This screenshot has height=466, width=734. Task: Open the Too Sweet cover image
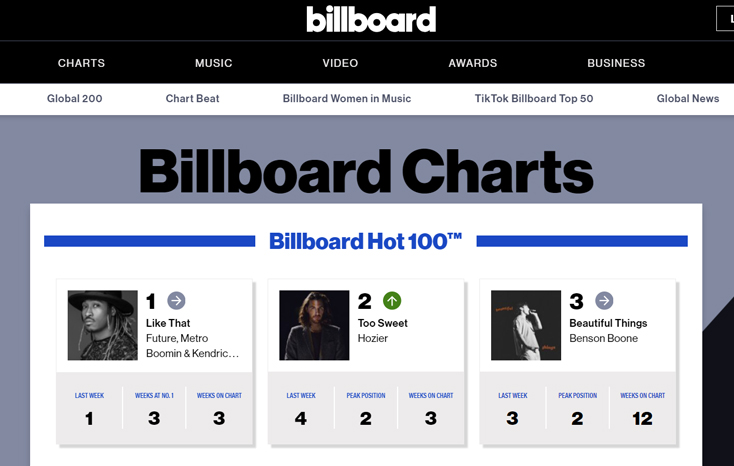(314, 325)
